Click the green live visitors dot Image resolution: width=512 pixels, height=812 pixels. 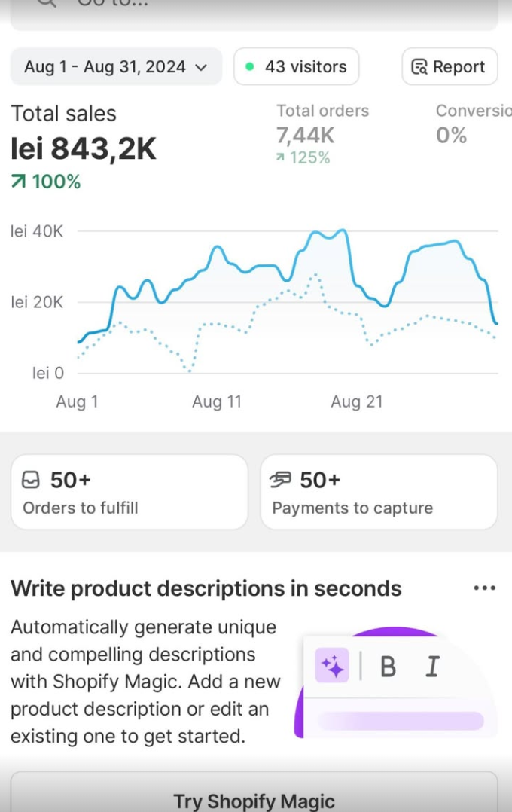point(249,67)
